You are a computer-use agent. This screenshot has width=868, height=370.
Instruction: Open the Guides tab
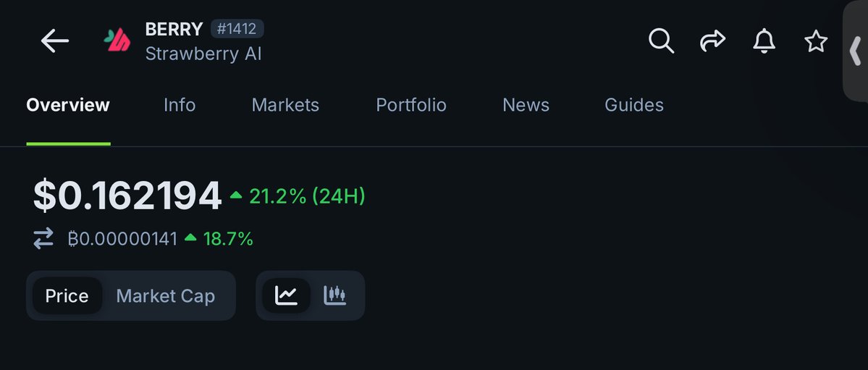634,105
